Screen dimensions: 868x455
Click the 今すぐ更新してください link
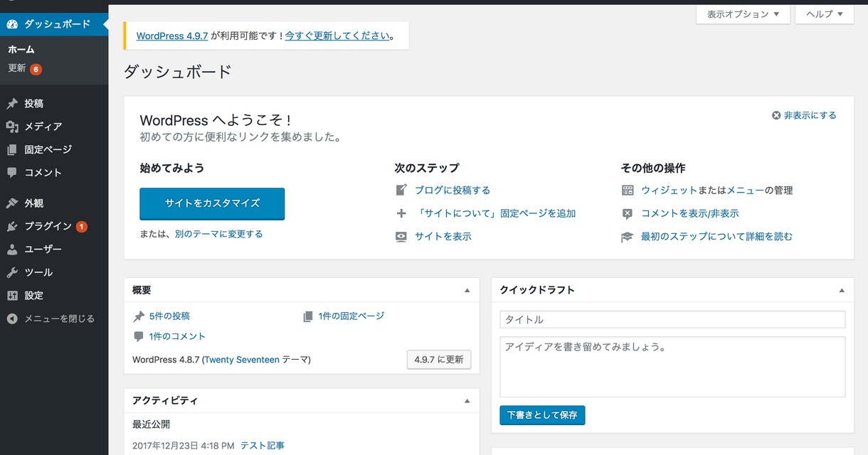[x=337, y=36]
